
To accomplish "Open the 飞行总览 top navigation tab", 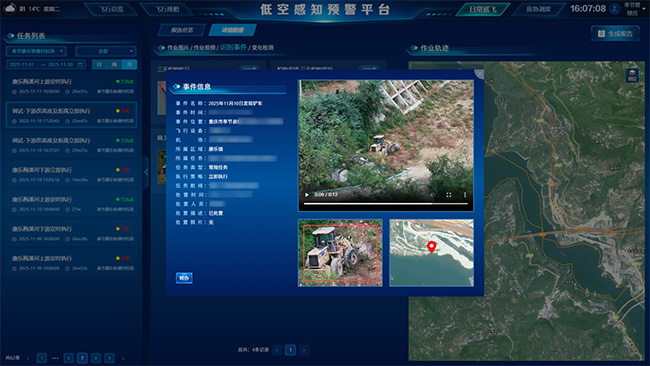I will click(x=111, y=9).
